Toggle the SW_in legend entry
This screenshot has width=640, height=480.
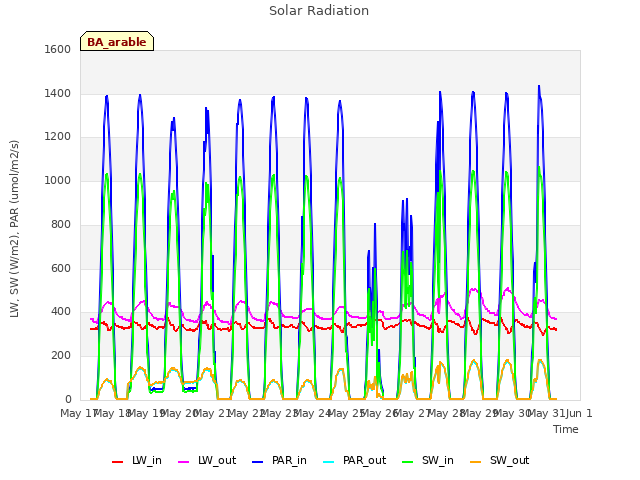(x=428, y=460)
